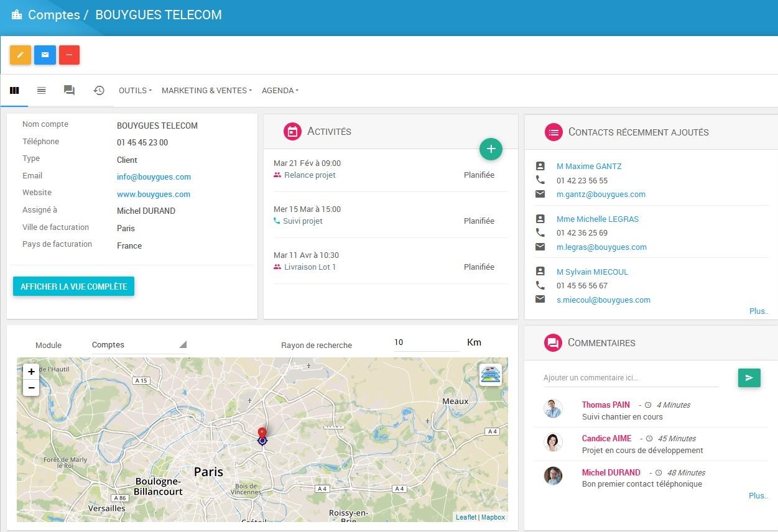The height and width of the screenshot is (532, 778).
Task: Click AFFICHER LA VUE COMPLÈTE button
Action: [73, 287]
